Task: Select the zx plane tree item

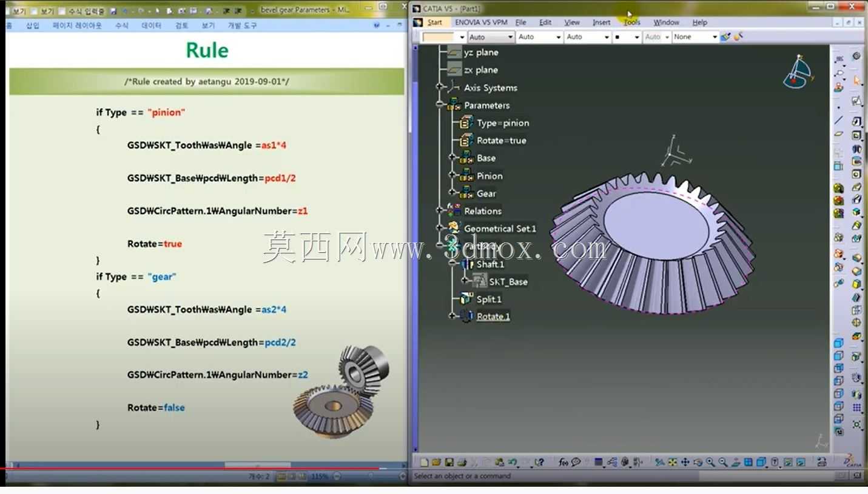Action: 481,70
